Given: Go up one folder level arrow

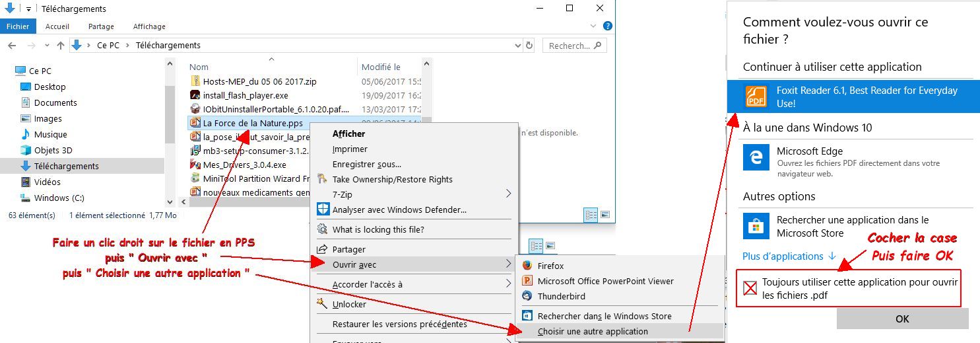Looking at the screenshot, I should 61,46.
